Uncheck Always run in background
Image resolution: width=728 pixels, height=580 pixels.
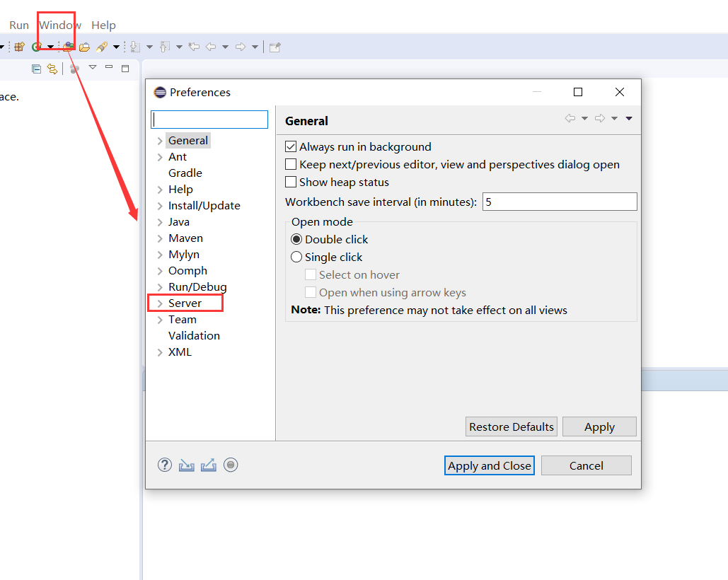[291, 146]
